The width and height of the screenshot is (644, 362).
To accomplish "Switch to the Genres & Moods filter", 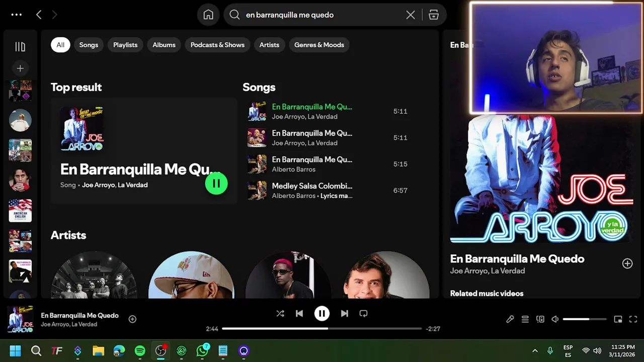I will coord(319,45).
